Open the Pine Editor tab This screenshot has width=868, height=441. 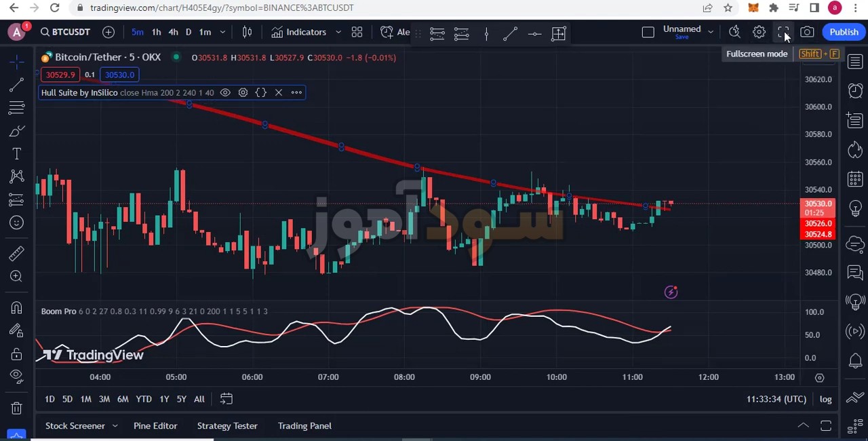155,425
